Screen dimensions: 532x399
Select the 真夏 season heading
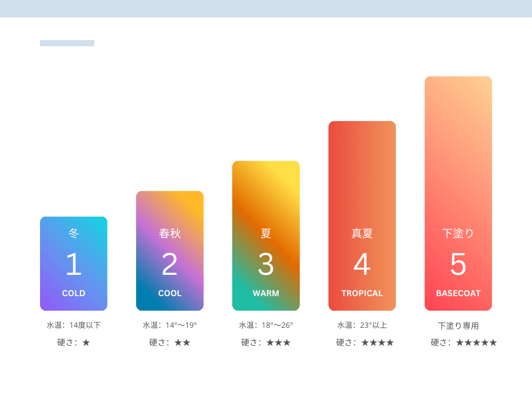click(x=362, y=234)
